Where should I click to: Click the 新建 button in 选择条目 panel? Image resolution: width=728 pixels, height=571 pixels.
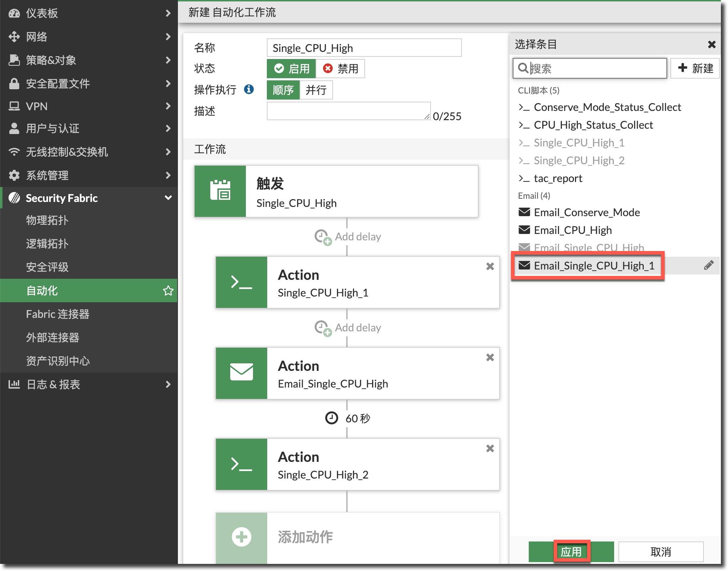pyautogui.click(x=695, y=68)
